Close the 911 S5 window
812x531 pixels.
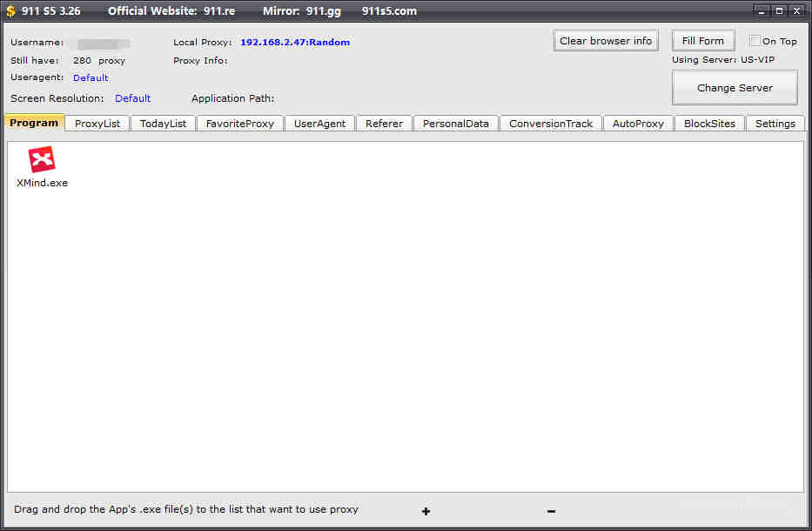tap(796, 10)
